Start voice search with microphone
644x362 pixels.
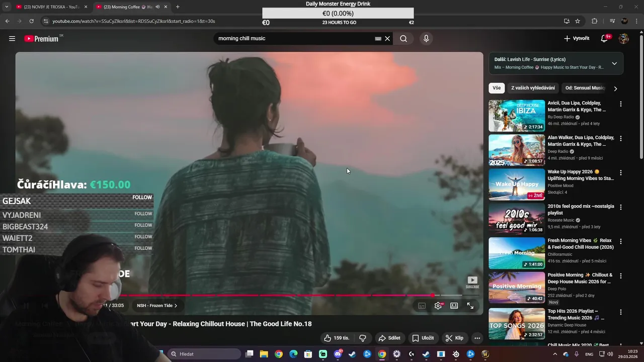point(426,38)
